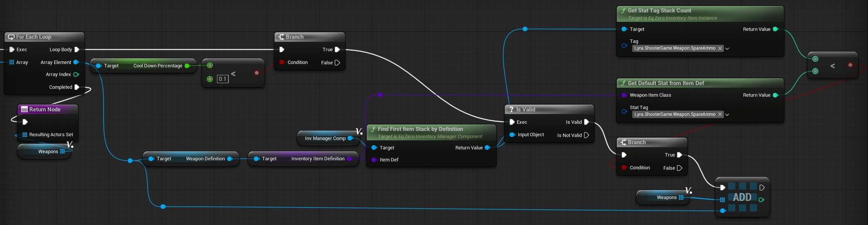Viewport: 868px width, 225px height.
Task: Select the Find First Item Stack by Definition node
Action: 420,129
